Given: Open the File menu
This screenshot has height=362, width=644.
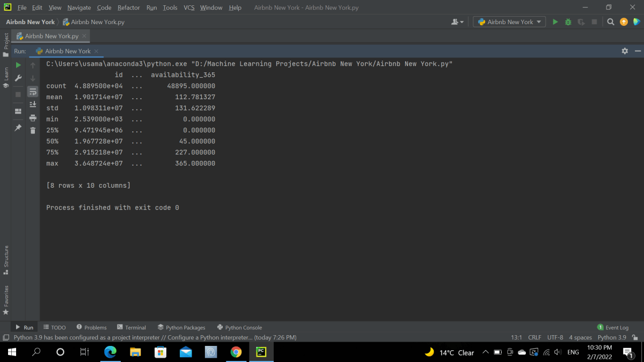Looking at the screenshot, I should point(22,8).
